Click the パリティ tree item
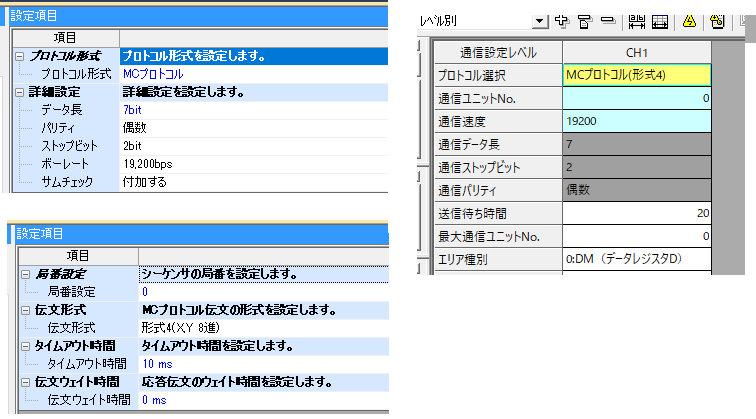Viewport: 756px width, 419px height. coord(58,128)
